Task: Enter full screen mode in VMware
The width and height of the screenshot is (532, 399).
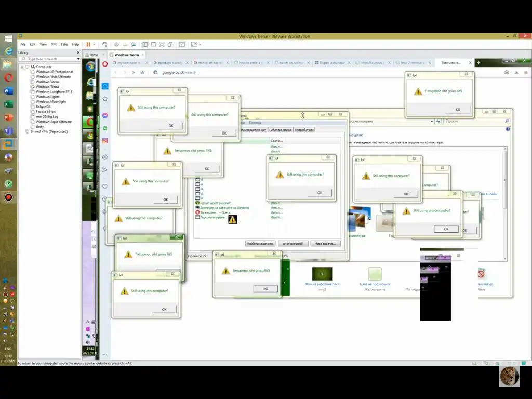Action: [x=162, y=44]
